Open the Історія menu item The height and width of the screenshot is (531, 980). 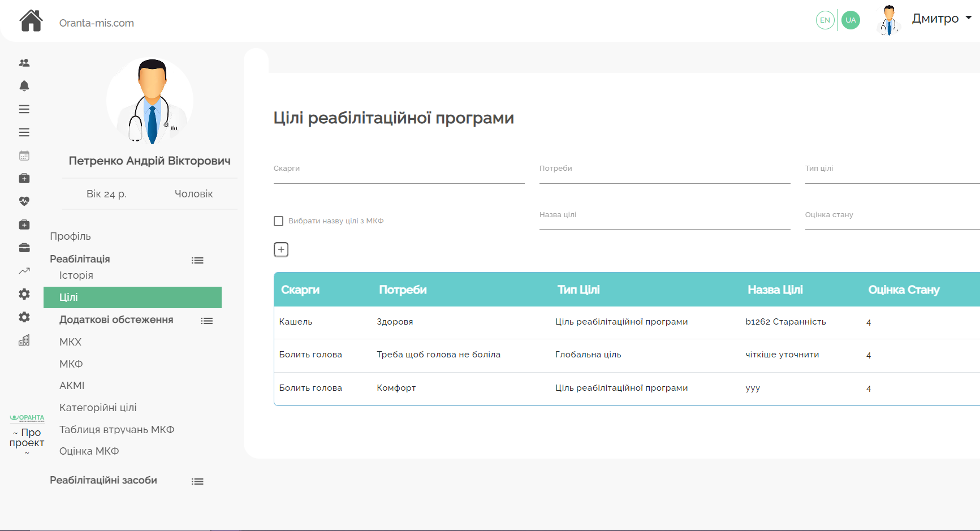tap(76, 275)
